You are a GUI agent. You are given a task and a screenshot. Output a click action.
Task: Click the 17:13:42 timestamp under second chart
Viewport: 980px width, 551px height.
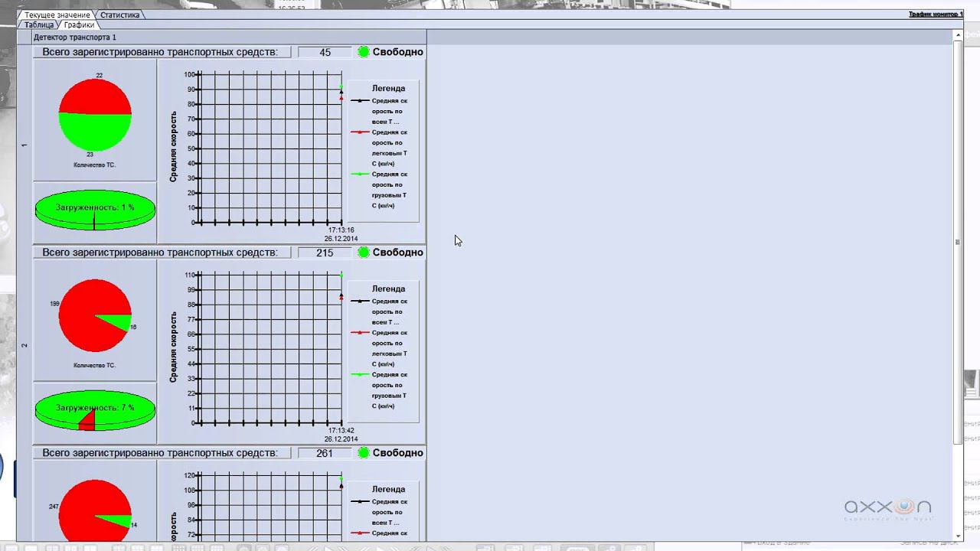tap(341, 430)
